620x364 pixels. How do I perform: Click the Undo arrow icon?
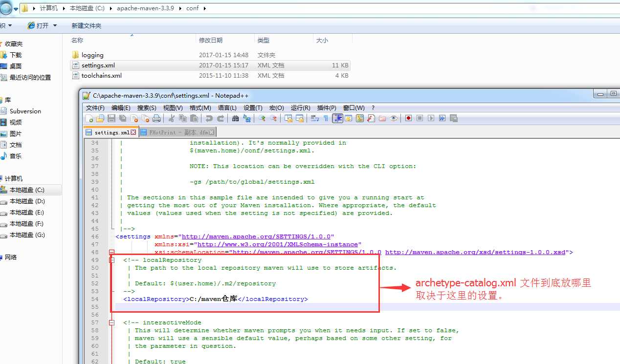[x=209, y=118]
